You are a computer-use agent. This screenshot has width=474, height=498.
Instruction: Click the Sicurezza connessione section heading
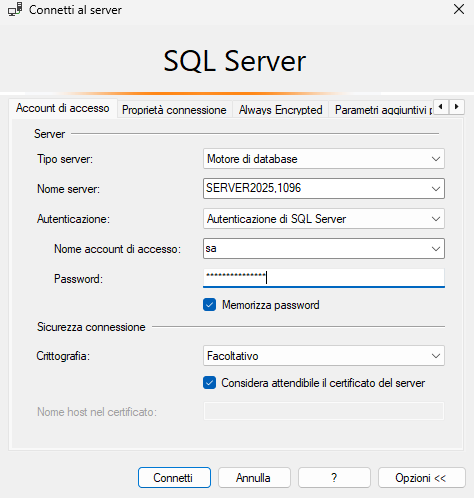91,327
